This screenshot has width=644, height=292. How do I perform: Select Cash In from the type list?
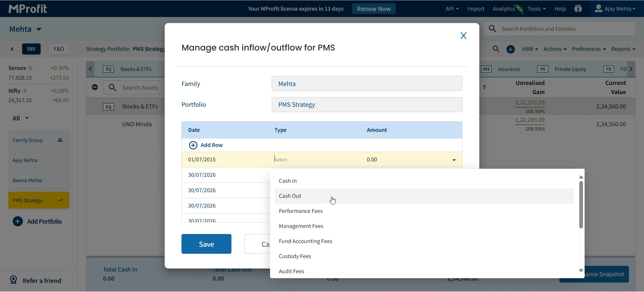point(424,181)
